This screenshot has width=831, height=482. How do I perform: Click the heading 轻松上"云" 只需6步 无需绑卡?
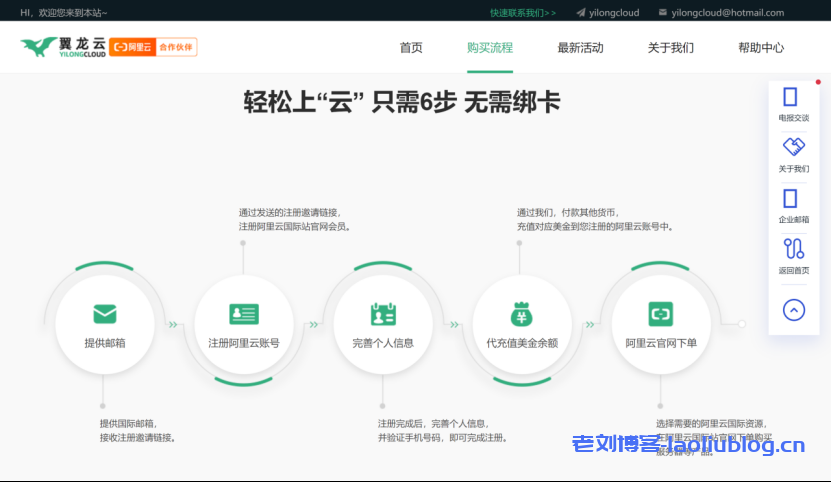click(x=402, y=102)
